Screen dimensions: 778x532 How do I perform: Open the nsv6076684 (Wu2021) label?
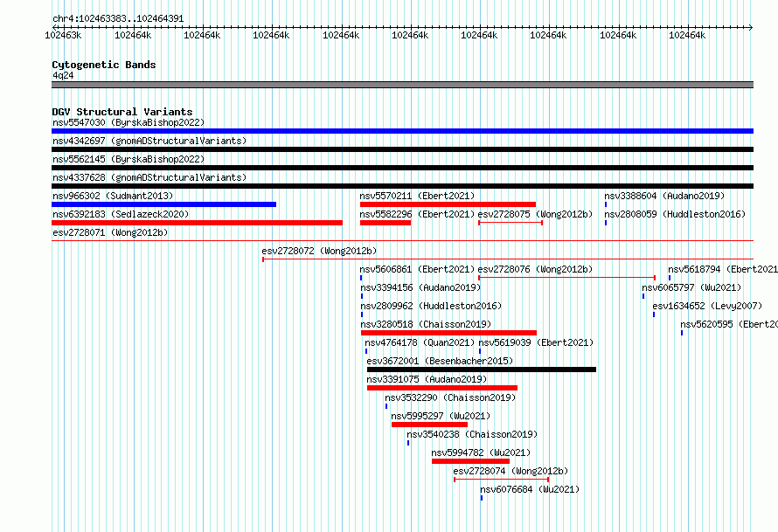click(x=530, y=489)
